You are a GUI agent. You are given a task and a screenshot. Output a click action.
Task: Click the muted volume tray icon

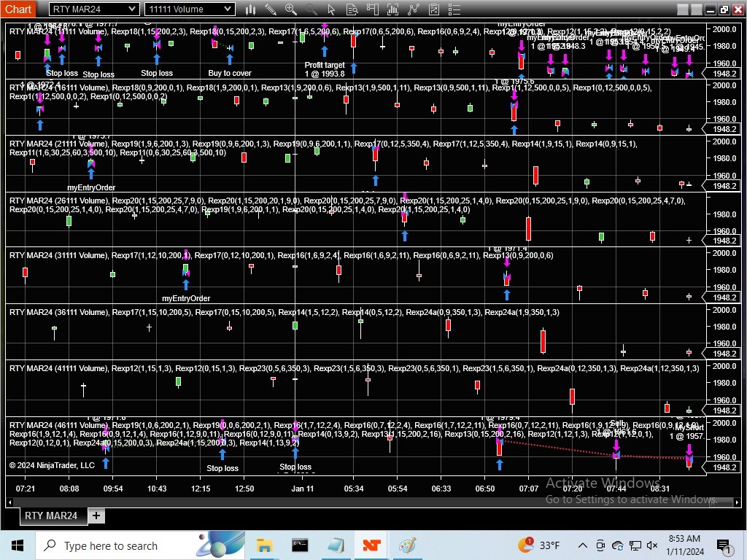(653, 545)
